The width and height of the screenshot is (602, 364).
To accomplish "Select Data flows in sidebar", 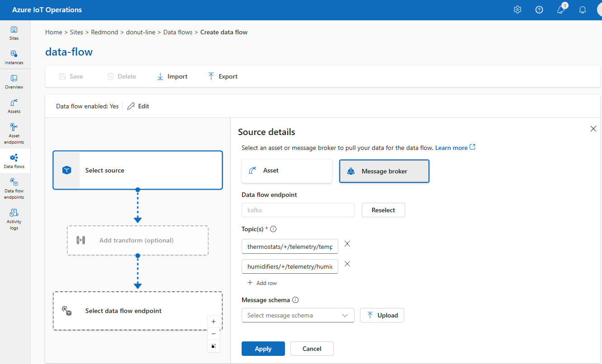I will 14,161.
